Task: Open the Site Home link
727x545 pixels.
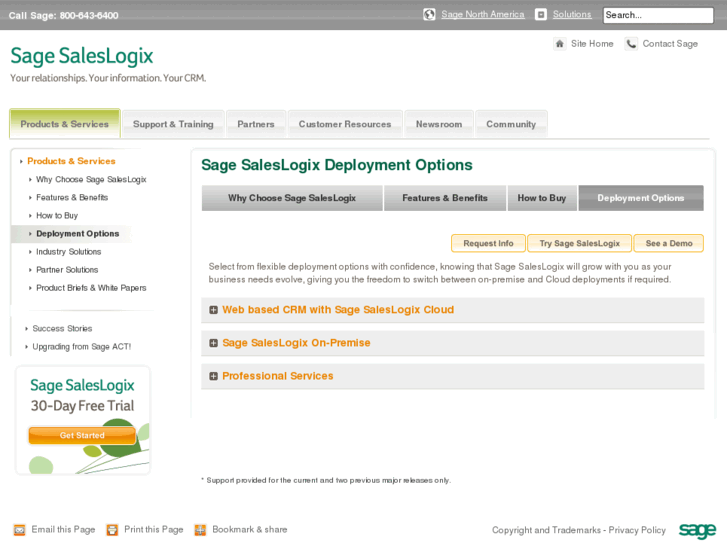Action: [x=592, y=44]
